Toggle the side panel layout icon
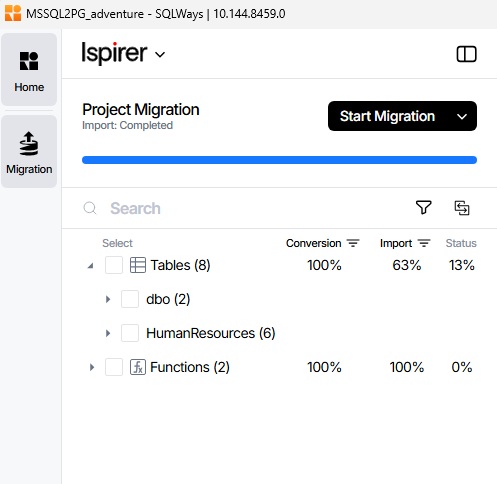This screenshot has height=484, width=497. point(466,54)
